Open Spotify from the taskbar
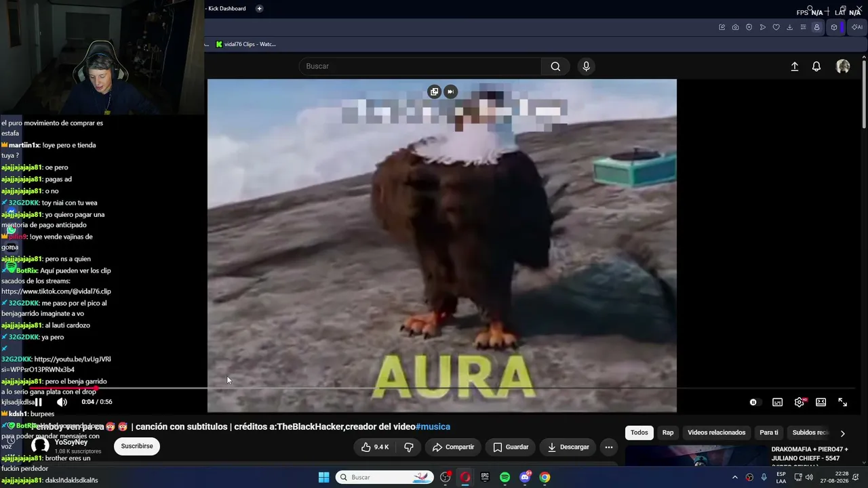Image resolution: width=868 pixels, height=488 pixels. point(505,477)
